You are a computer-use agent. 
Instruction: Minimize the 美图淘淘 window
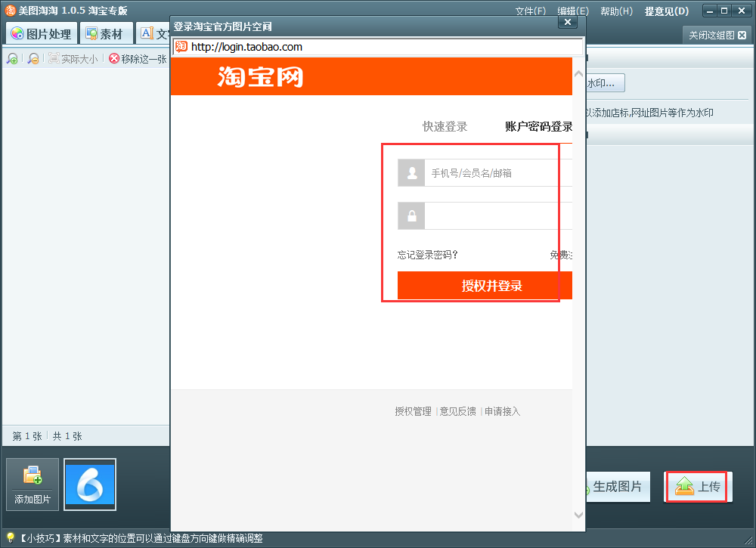pos(710,11)
